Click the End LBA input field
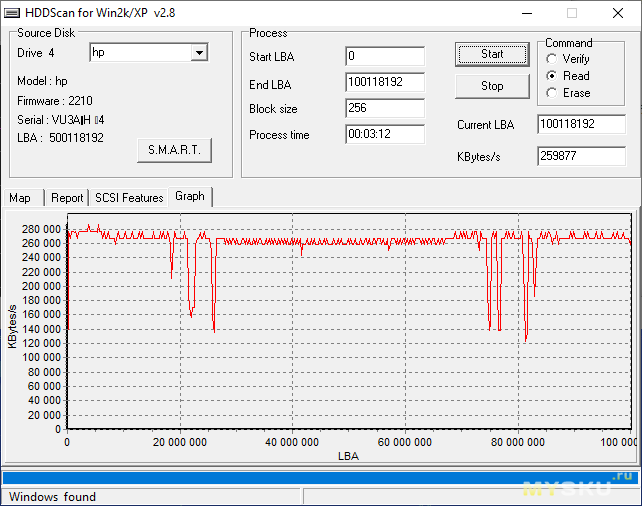The height and width of the screenshot is (506, 642). click(384, 83)
